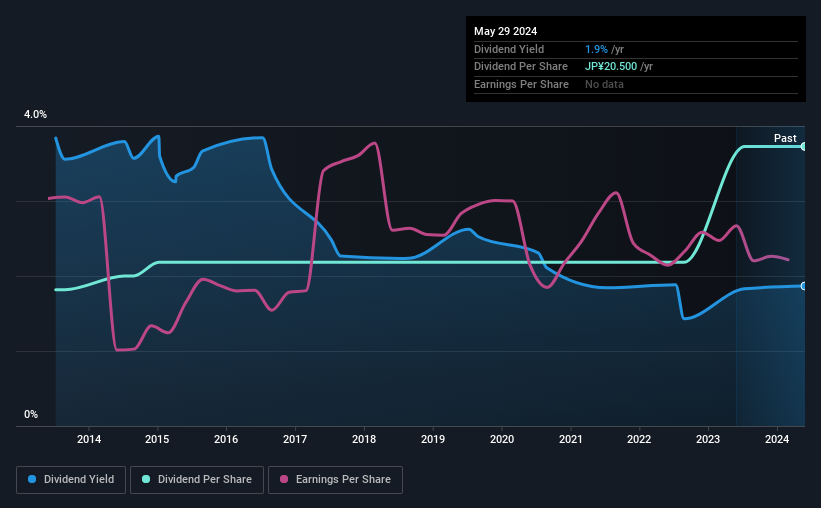
Task: Click the JP¥20.500 dividend per share value
Action: [611, 67]
